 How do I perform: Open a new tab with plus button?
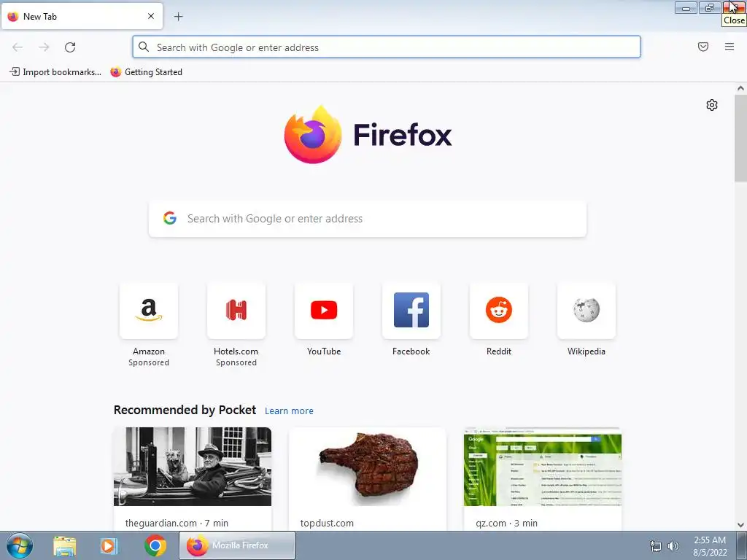178,17
